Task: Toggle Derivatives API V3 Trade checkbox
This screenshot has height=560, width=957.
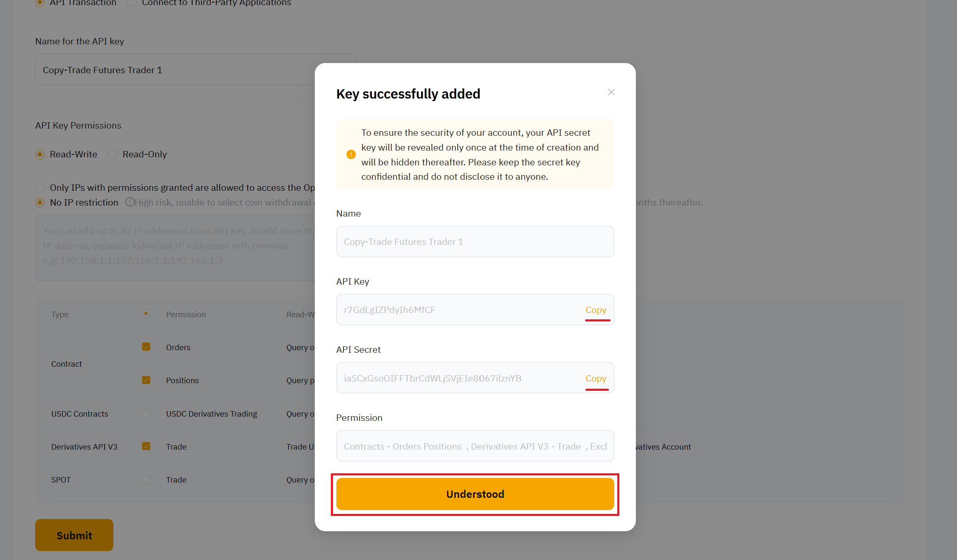Action: [x=146, y=446]
